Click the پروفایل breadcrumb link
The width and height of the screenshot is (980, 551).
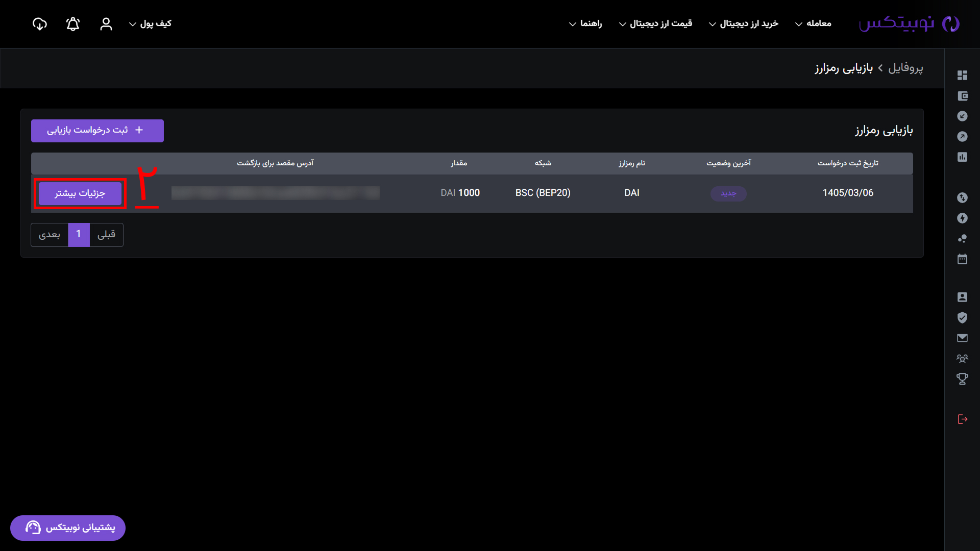[x=905, y=68]
